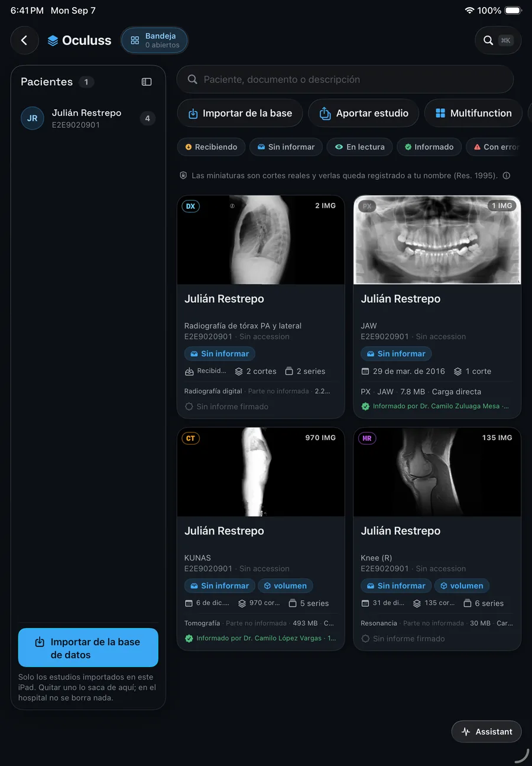Click the large Importar de la base de datos button

tap(88, 648)
